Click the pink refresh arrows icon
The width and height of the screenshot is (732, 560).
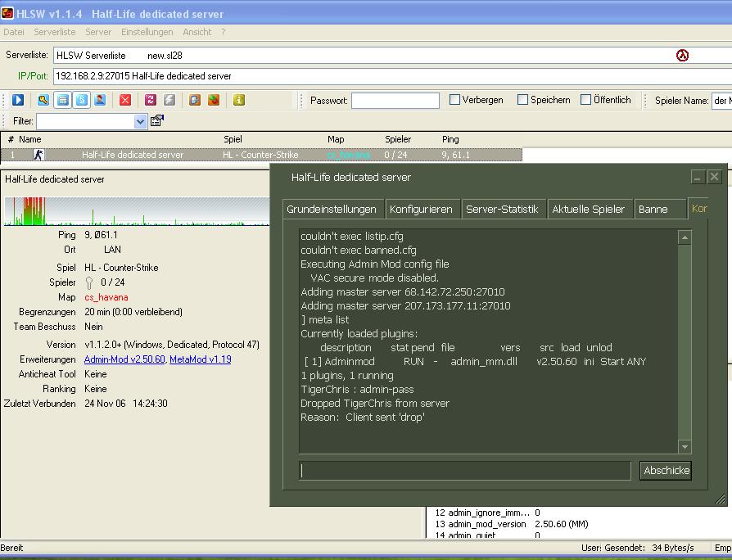coord(150,100)
